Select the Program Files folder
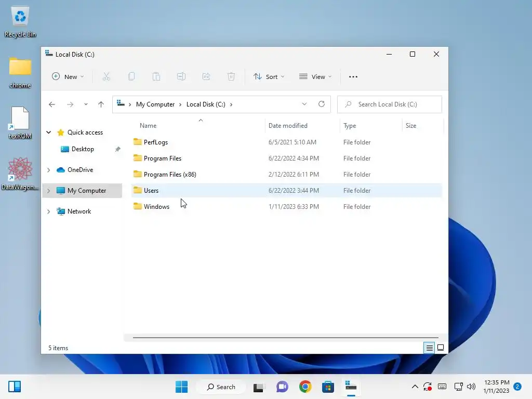The width and height of the screenshot is (532, 399). coord(287,158)
